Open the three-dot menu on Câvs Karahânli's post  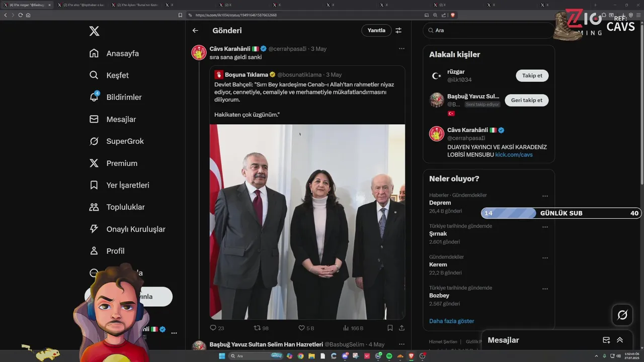click(401, 49)
